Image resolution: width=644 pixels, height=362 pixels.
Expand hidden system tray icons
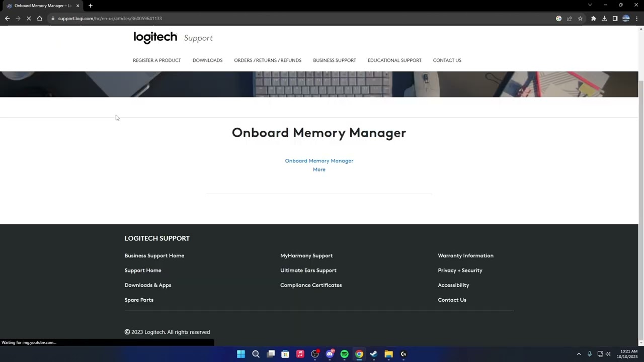point(579,354)
